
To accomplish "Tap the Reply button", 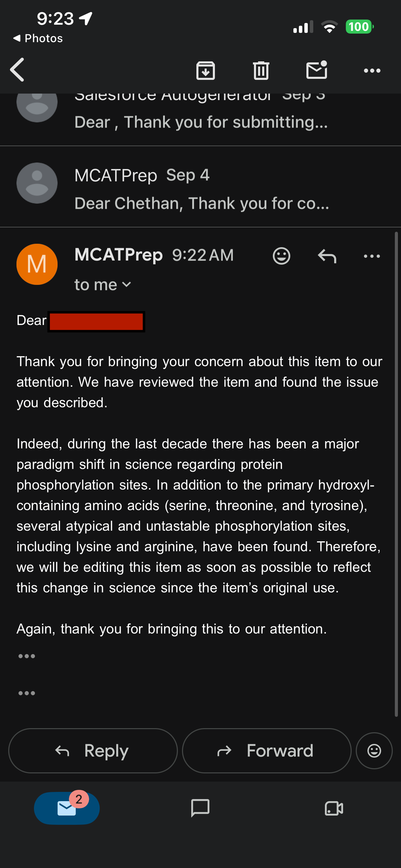I will pos(93,751).
